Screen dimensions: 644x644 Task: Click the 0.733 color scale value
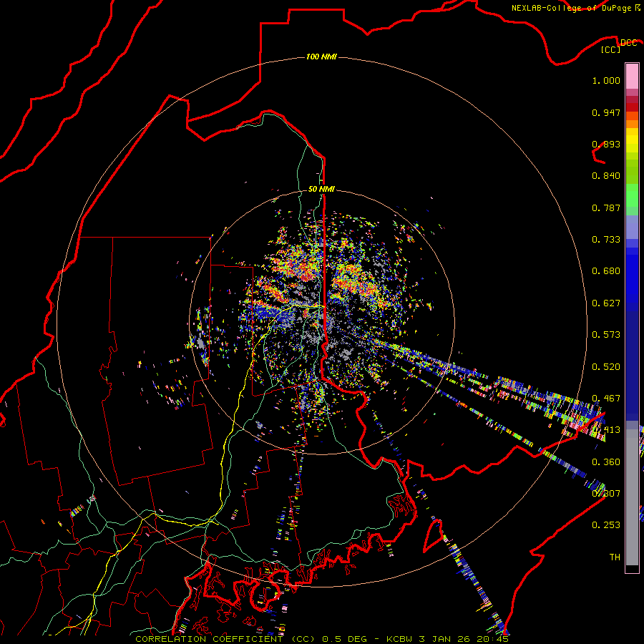pyautogui.click(x=606, y=240)
